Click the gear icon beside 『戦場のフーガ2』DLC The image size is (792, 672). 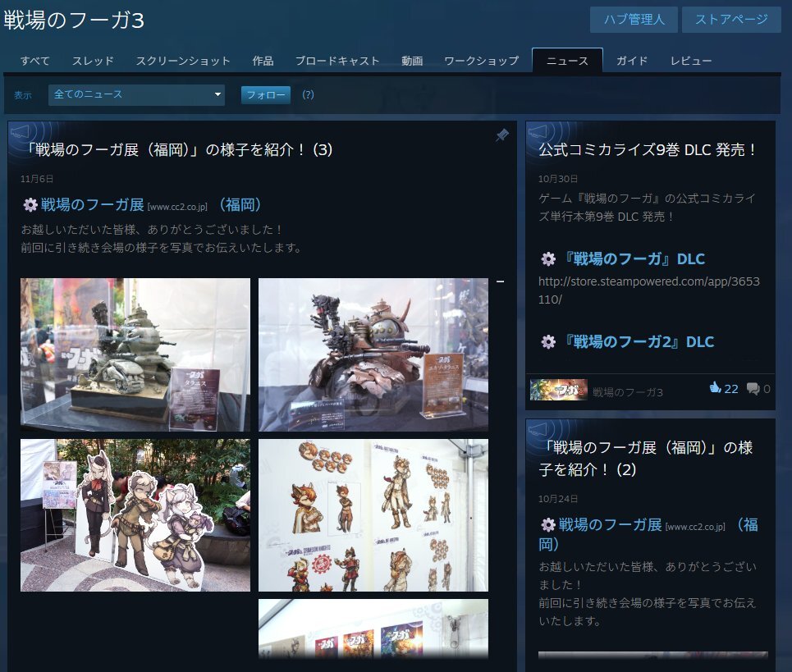coord(548,342)
